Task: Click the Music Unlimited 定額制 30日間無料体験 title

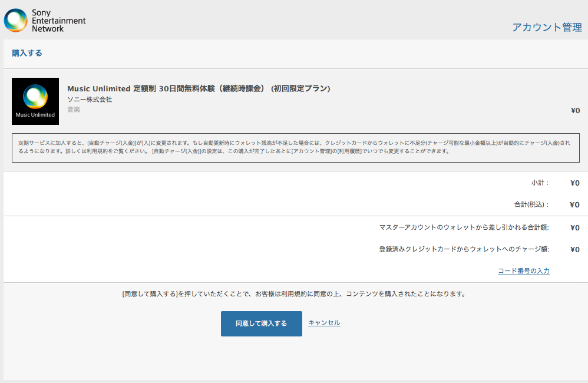Action: (199, 88)
